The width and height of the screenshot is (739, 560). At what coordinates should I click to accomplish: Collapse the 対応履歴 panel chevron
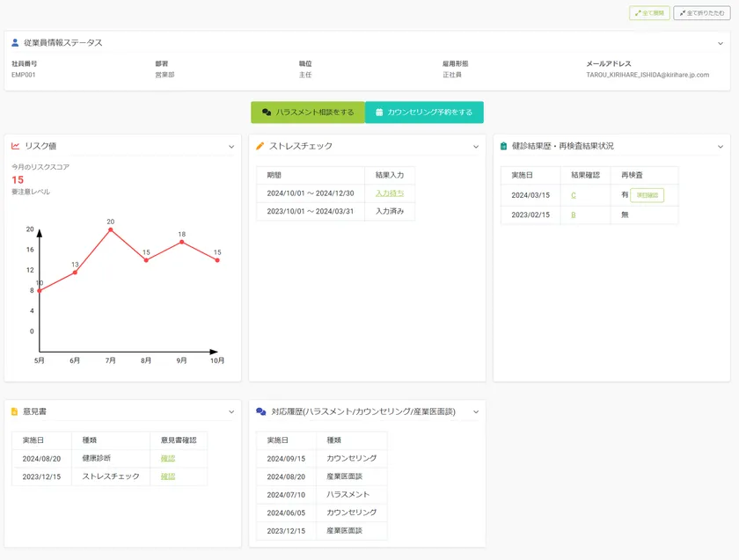click(476, 411)
